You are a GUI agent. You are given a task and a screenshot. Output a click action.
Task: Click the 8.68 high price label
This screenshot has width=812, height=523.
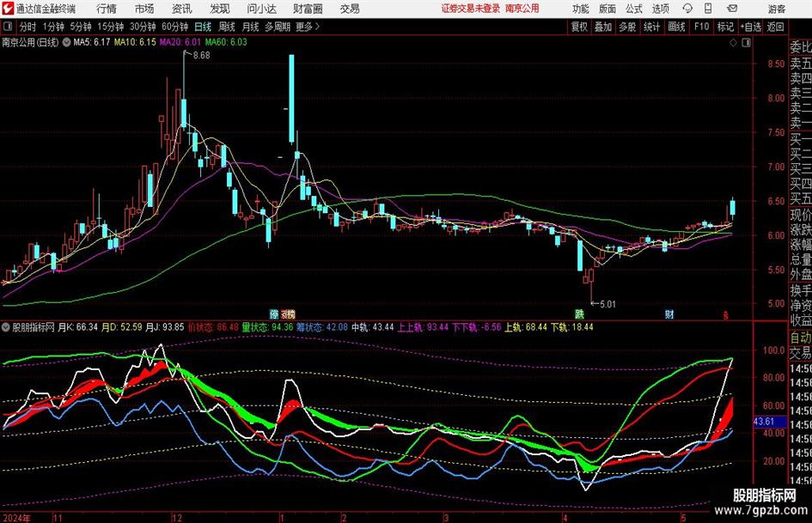(x=201, y=56)
